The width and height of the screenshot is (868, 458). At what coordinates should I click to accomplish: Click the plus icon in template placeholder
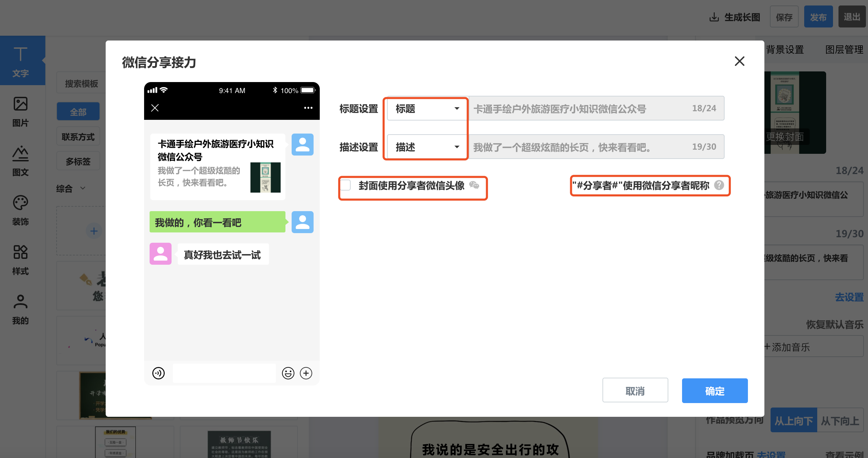coord(94,231)
